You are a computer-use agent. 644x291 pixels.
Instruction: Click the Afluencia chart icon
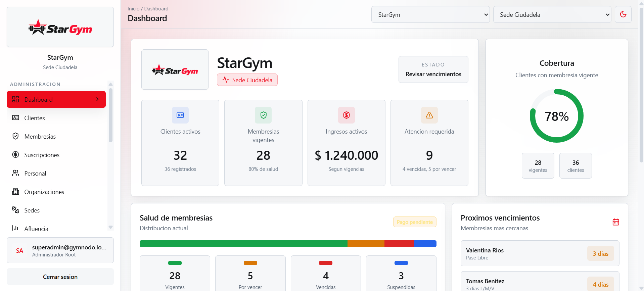pyautogui.click(x=15, y=228)
